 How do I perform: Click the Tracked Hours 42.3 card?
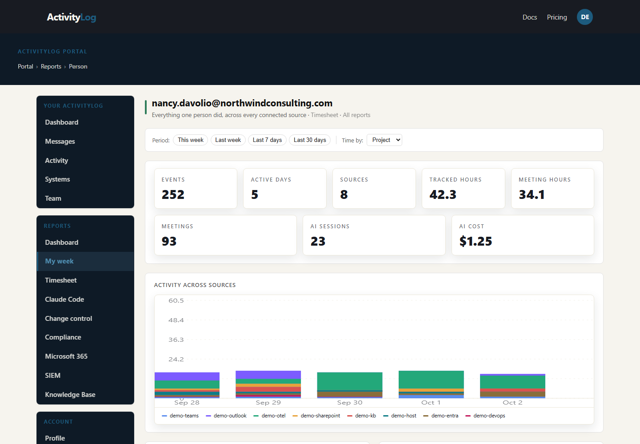point(463,189)
